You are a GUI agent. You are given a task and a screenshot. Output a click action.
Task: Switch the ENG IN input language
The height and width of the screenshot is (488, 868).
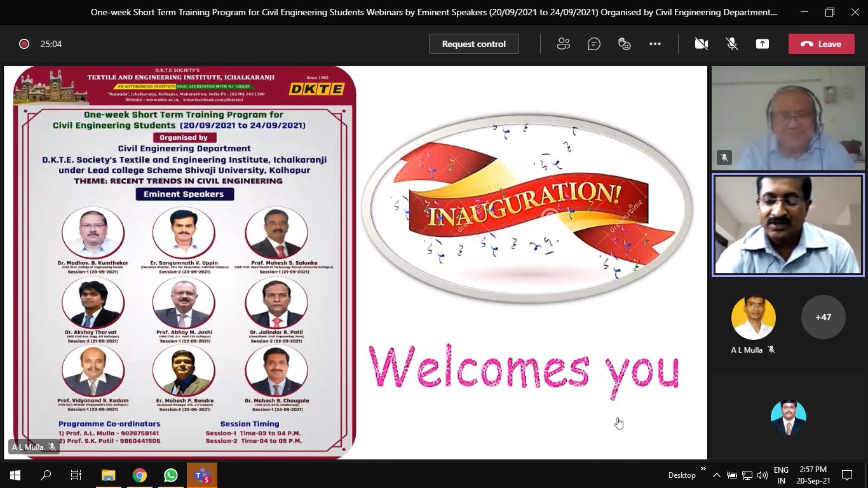781,475
